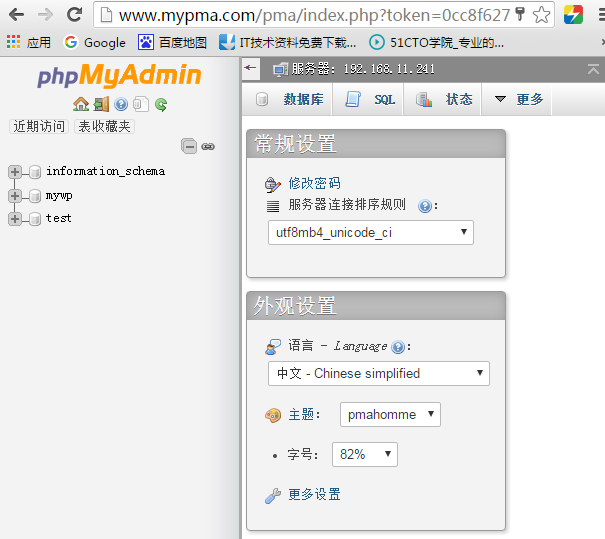Open the mywp database
The width and height of the screenshot is (605, 539).
(59, 196)
